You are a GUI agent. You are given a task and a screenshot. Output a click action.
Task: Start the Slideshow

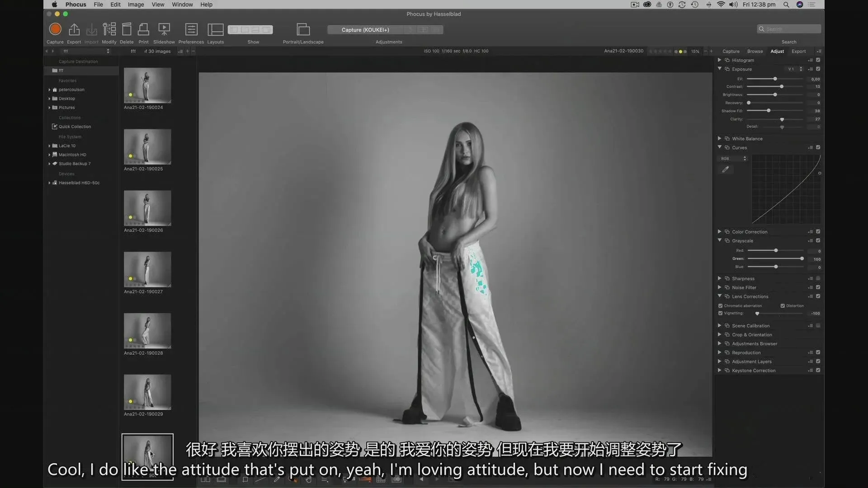[x=164, y=29]
